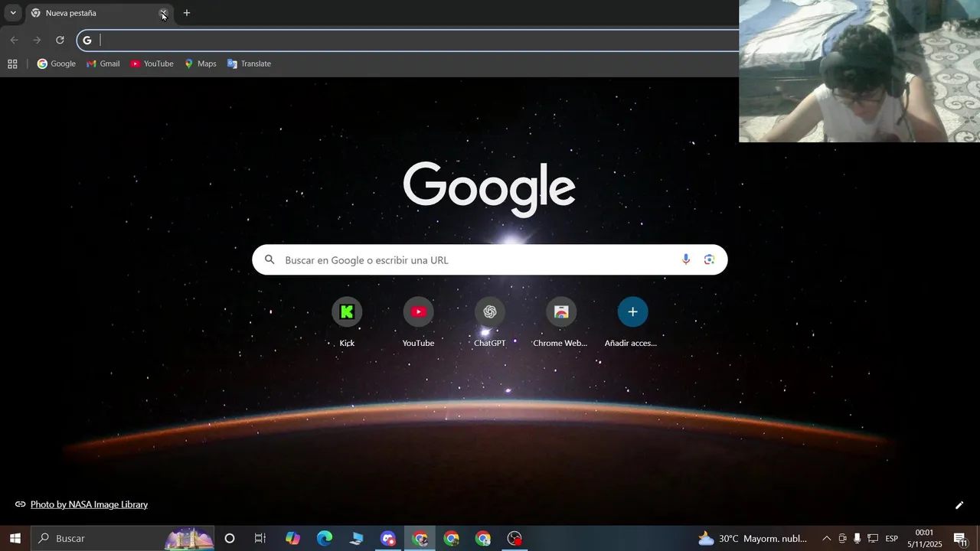Close the Nueva pestaña tab
This screenshot has width=980, height=551.
(x=163, y=13)
